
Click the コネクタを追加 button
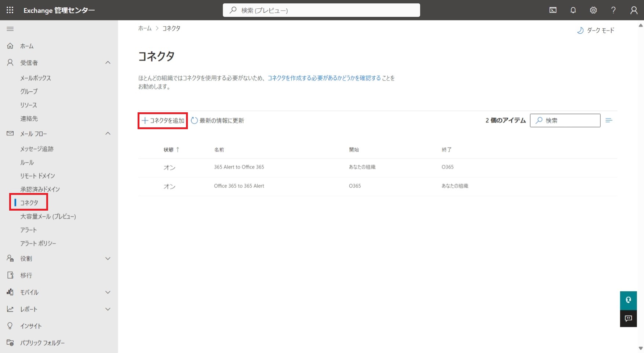tap(163, 121)
